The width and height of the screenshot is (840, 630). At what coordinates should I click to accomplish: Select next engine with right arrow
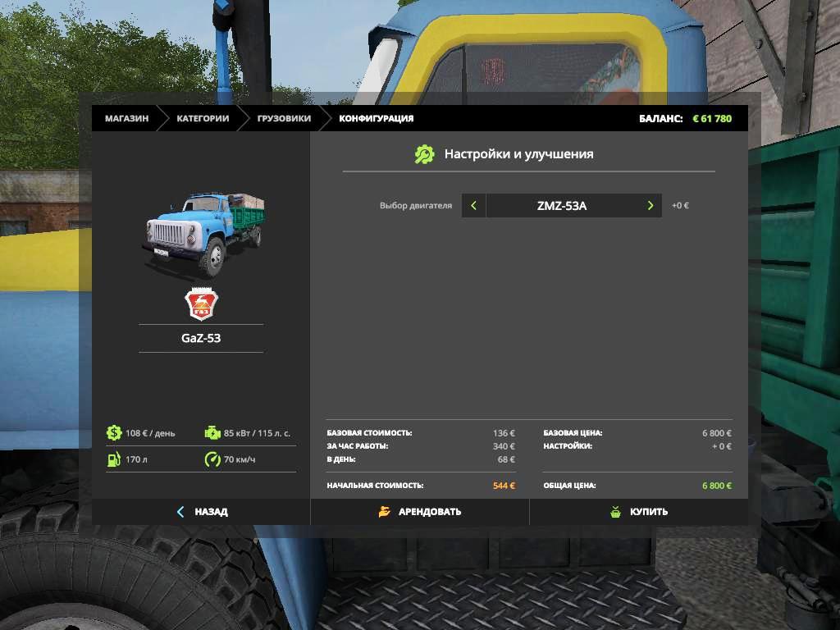[650, 206]
